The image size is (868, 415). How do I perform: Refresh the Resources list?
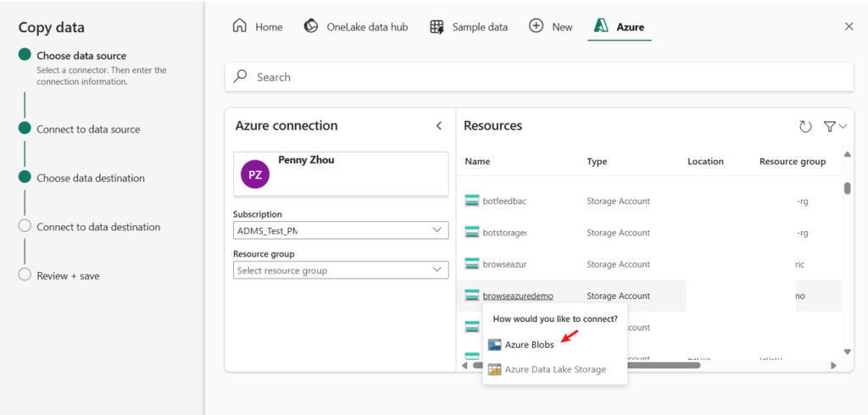(x=805, y=127)
